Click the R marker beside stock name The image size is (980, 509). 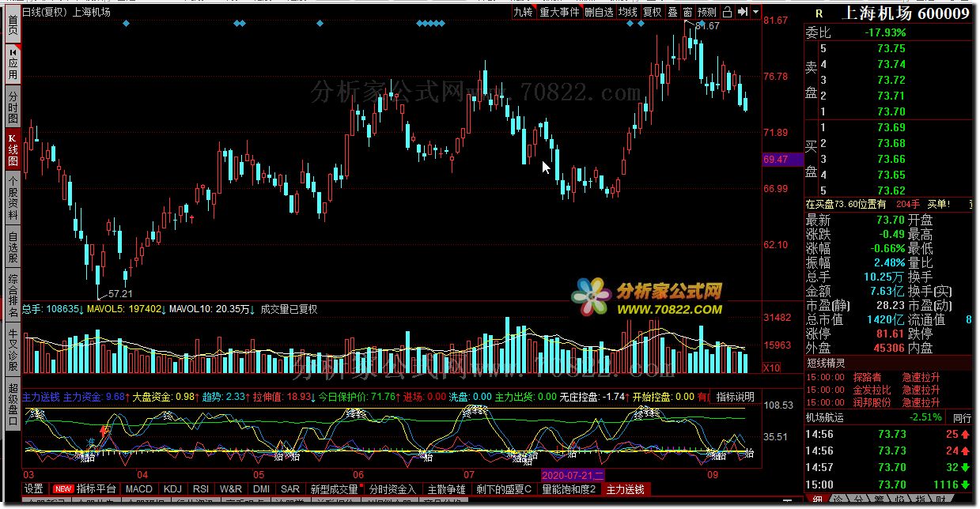[818, 13]
